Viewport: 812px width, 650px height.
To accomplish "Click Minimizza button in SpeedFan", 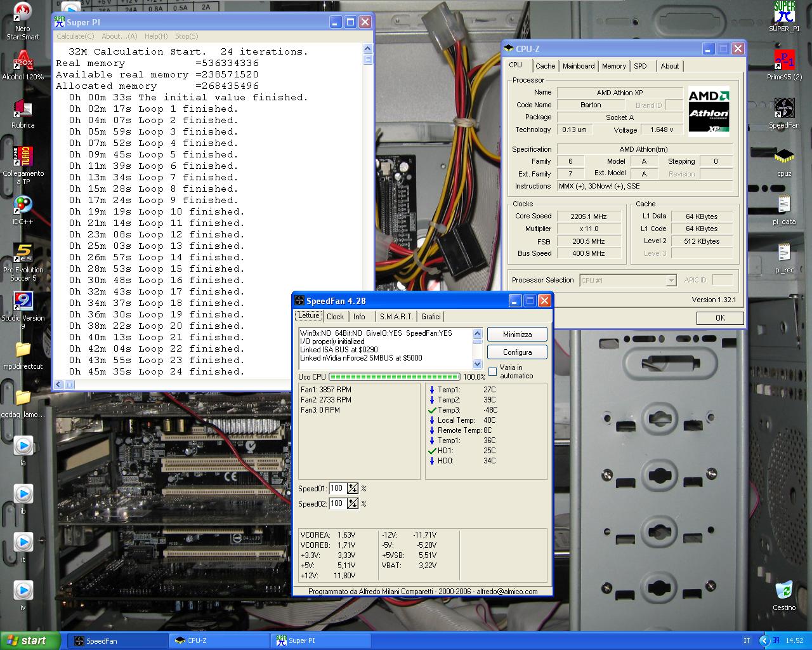I will (517, 335).
